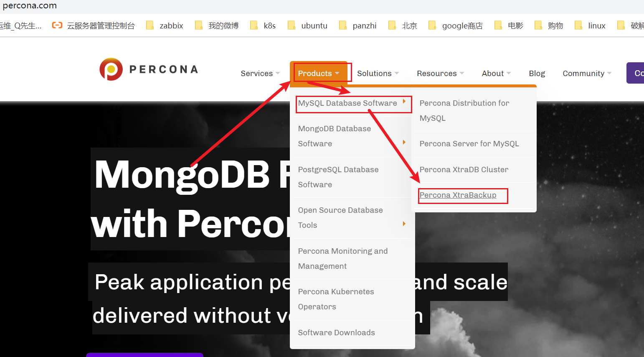
Task: Click the google商店 bookmark label
Action: coord(462,25)
